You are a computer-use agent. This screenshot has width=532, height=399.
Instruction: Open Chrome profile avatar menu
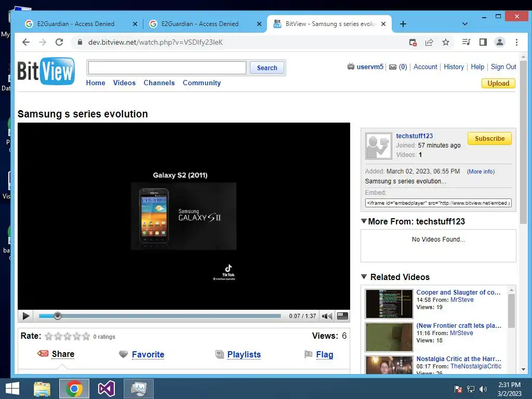(500, 42)
